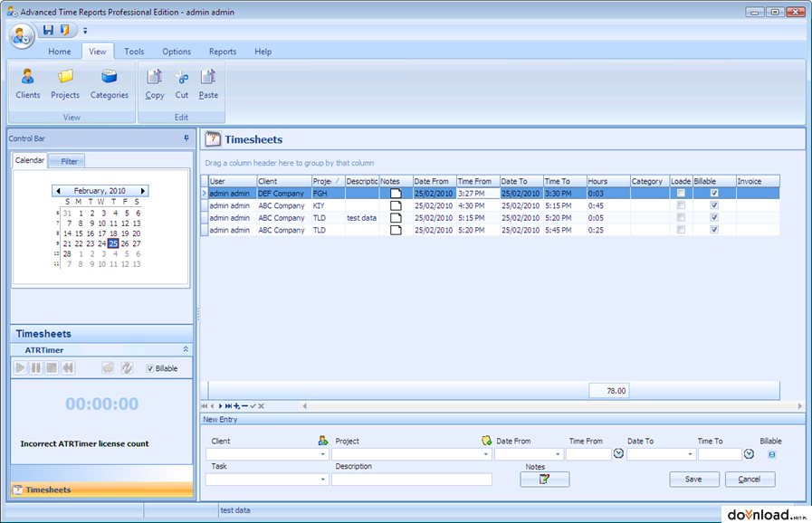Click the Description input field in New Entry
This screenshot has height=523, width=812.
[412, 480]
